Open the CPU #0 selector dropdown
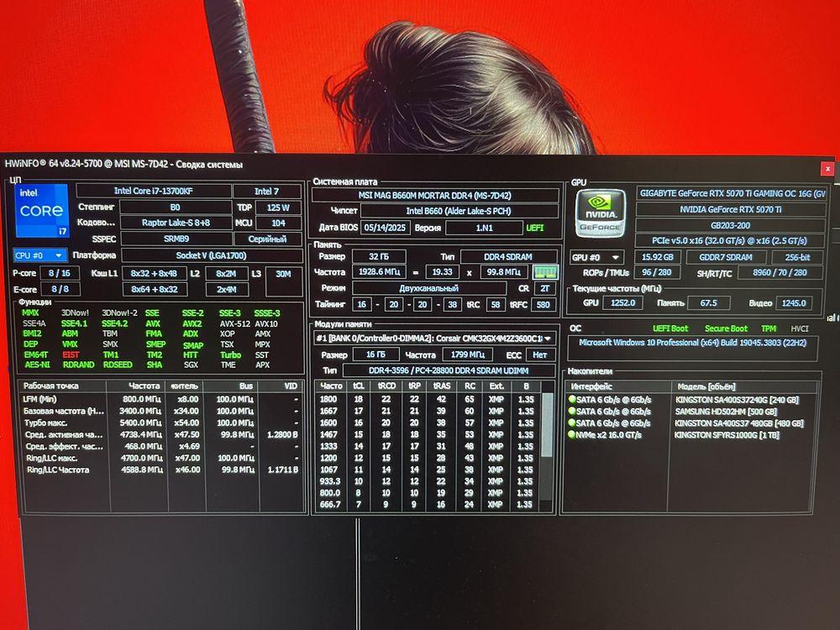840x630 pixels. click(x=39, y=255)
